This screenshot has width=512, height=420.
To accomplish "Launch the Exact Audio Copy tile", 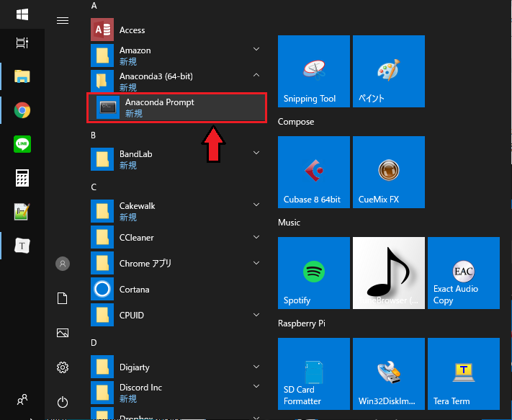I will (464, 273).
